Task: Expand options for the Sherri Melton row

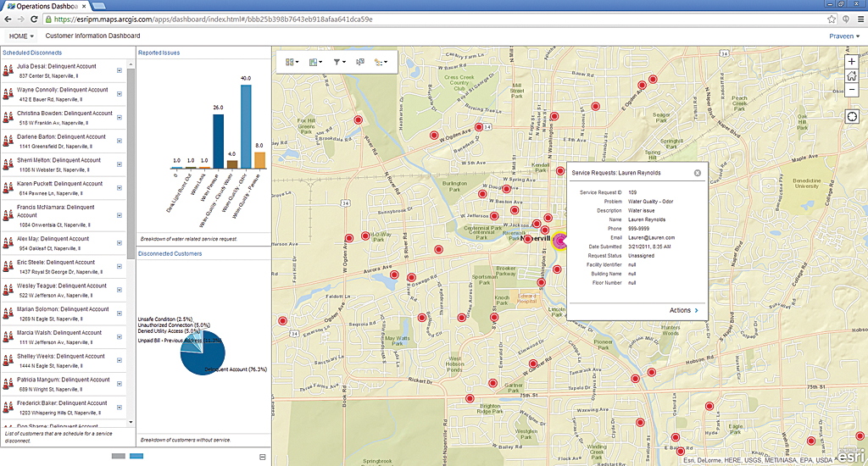Action: click(x=120, y=164)
